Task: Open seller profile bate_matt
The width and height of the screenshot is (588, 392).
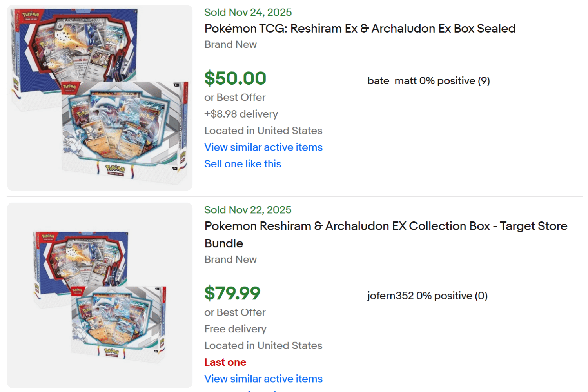Action: click(388, 81)
